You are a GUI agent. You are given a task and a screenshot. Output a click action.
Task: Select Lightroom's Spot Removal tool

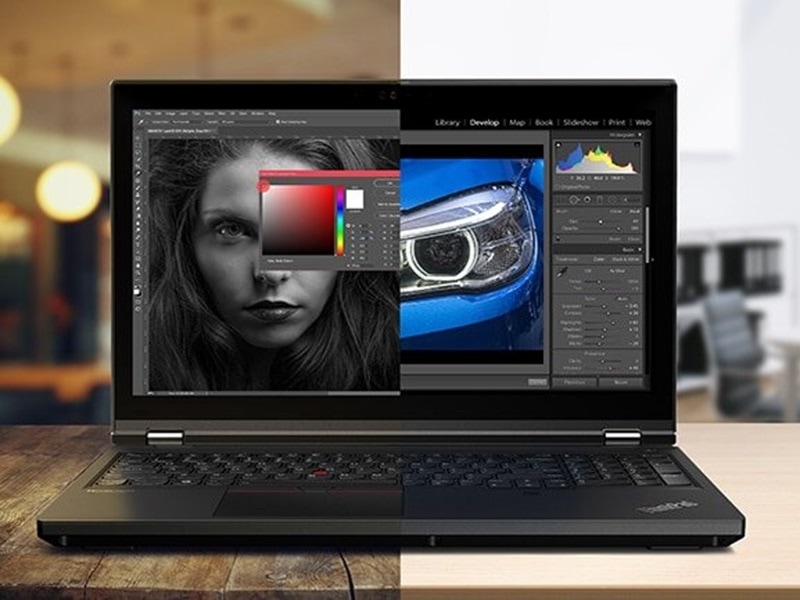tap(575, 199)
